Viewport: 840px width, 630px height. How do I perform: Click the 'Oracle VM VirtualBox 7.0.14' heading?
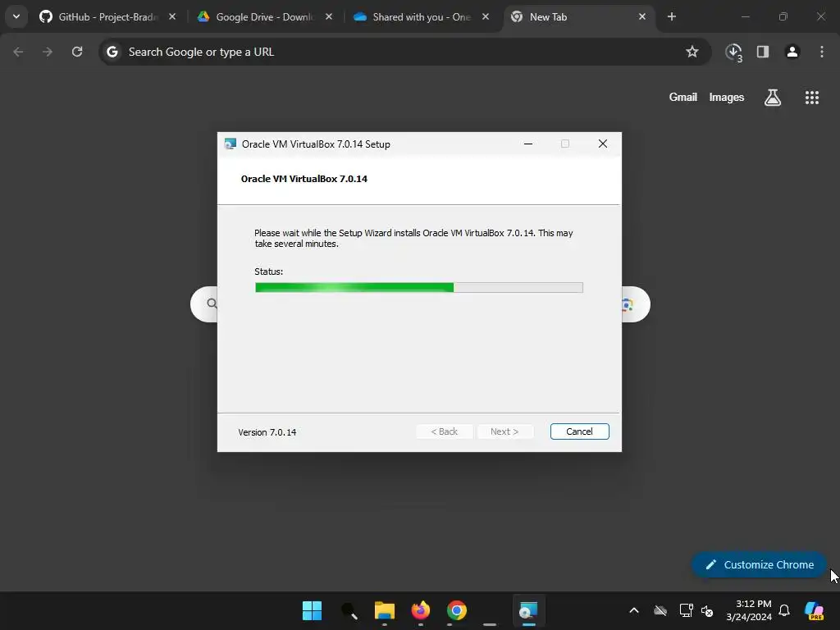coord(304,179)
